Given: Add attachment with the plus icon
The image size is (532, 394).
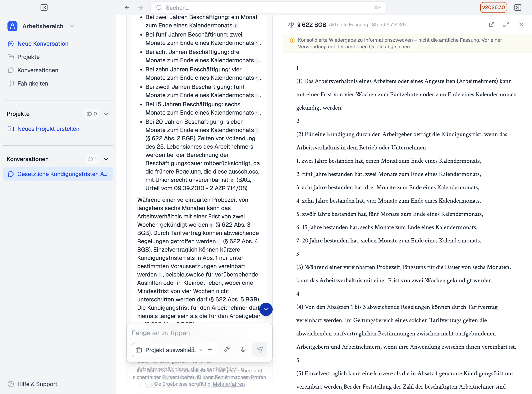Looking at the screenshot, I should [x=210, y=350].
